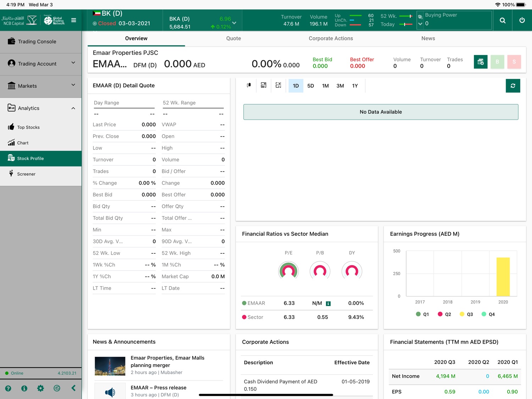Open the BKA (D) index dropdown arrow

pyautogui.click(x=234, y=23)
